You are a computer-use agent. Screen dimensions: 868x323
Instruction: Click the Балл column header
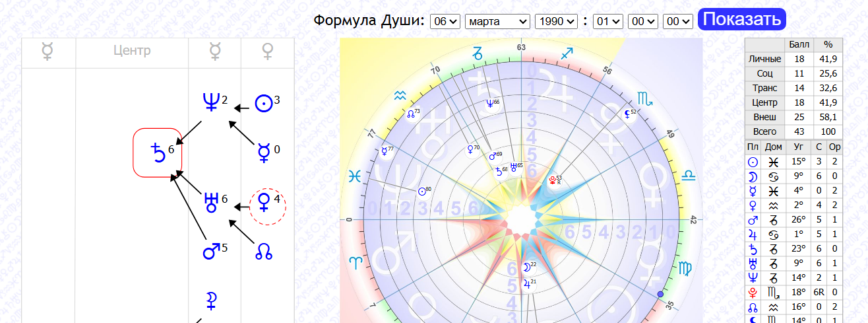tap(799, 44)
